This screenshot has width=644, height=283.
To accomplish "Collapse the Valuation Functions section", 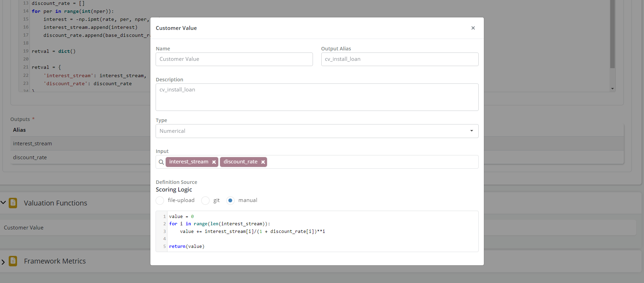I will click(3, 203).
